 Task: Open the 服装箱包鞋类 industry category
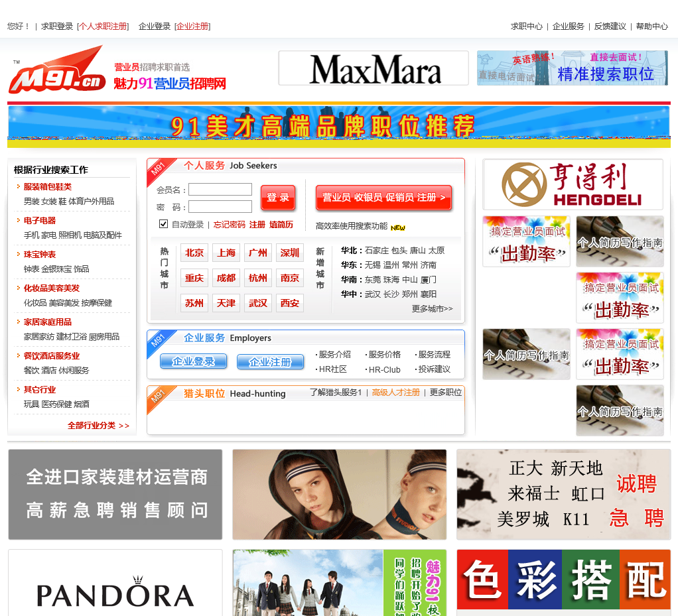coord(48,187)
